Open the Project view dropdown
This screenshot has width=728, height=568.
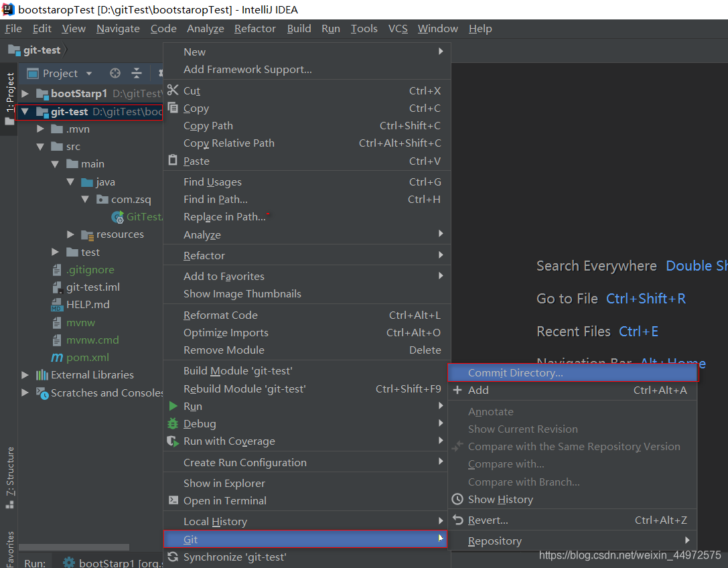[88, 74]
